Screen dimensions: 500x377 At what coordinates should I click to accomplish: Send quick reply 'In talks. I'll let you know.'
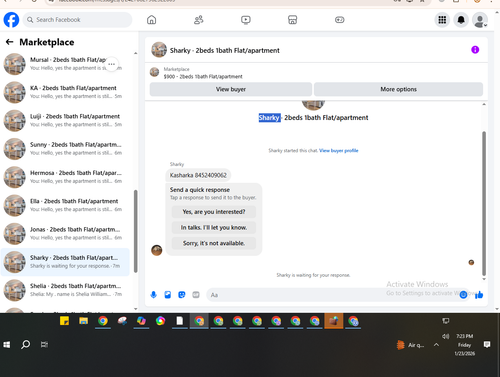214,227
